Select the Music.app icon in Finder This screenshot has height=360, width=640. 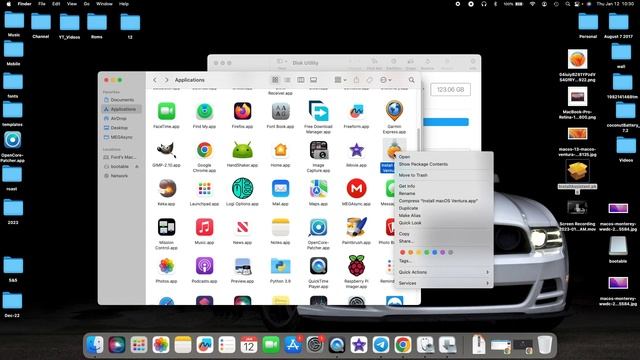click(204, 227)
